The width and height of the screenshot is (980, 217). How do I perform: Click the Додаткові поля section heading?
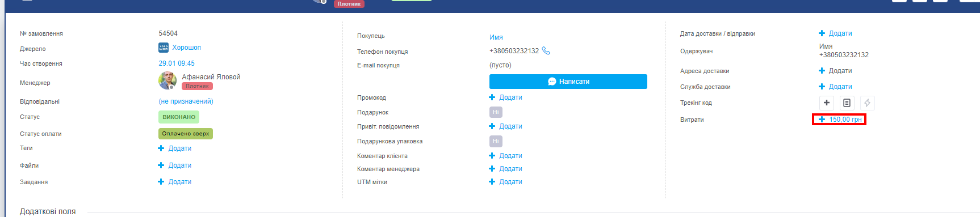coord(48,211)
